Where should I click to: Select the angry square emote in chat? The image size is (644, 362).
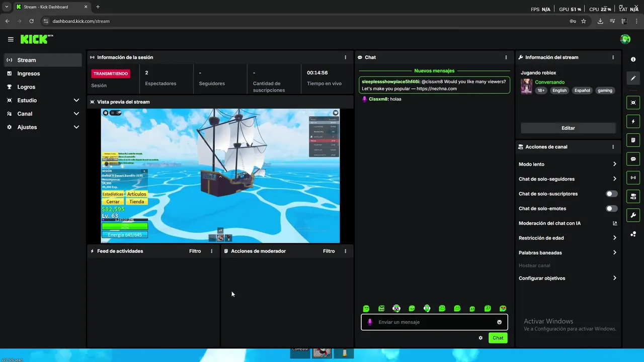pyautogui.click(x=381, y=309)
